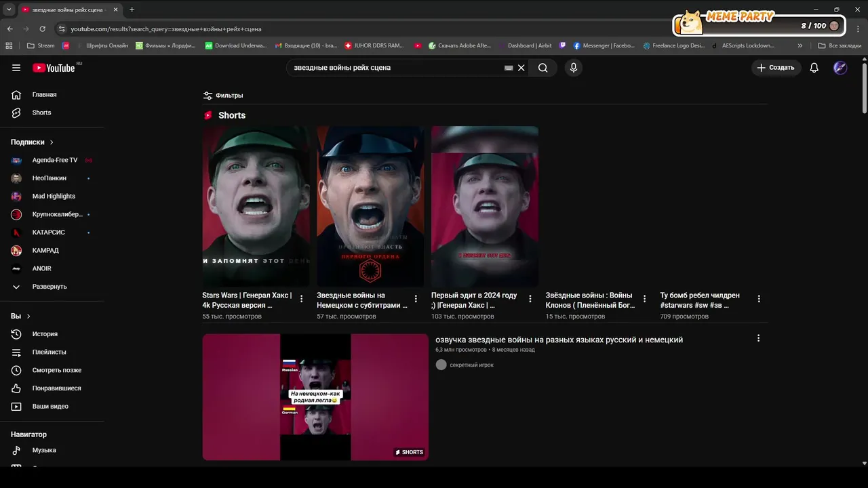Open options for Войны Клонов short
The width and height of the screenshot is (868, 488).
(x=644, y=299)
